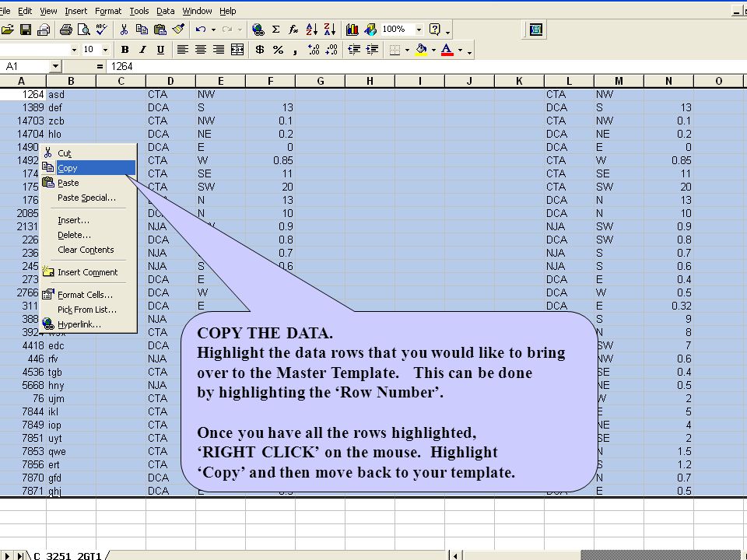Click the Cut scissors icon in the toolbar

[124, 30]
